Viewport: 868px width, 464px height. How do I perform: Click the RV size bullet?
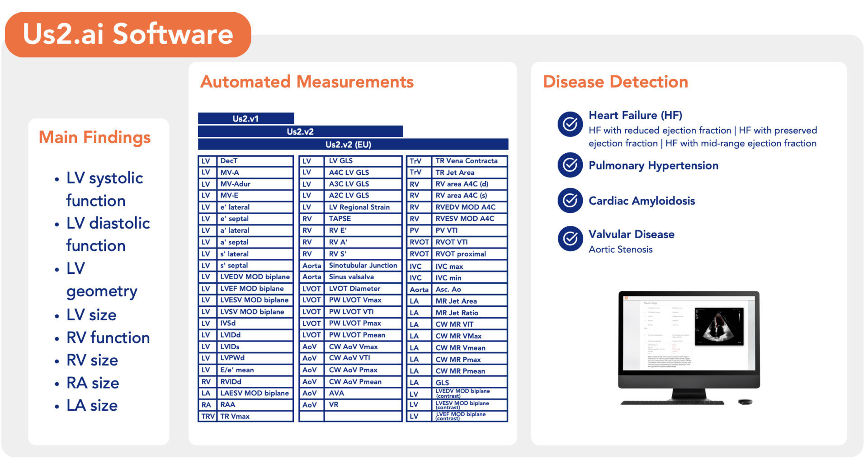coord(92,360)
